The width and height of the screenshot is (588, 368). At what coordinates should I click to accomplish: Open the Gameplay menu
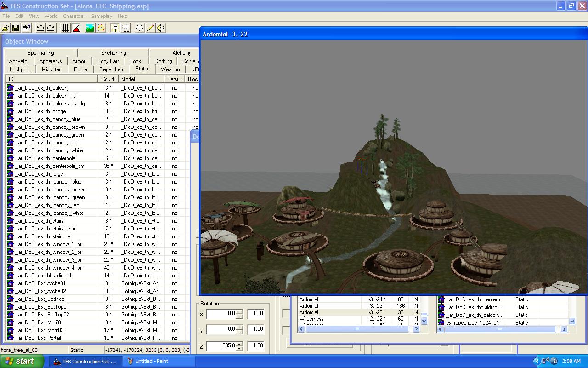tap(101, 16)
